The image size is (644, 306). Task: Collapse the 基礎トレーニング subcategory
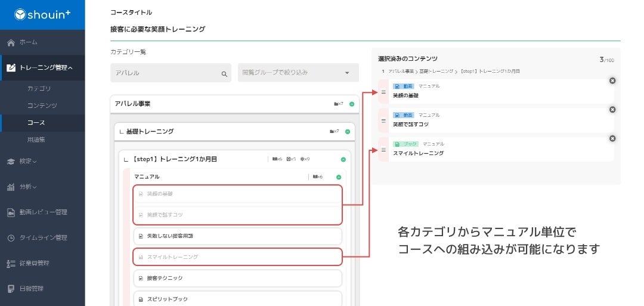[x=348, y=131]
